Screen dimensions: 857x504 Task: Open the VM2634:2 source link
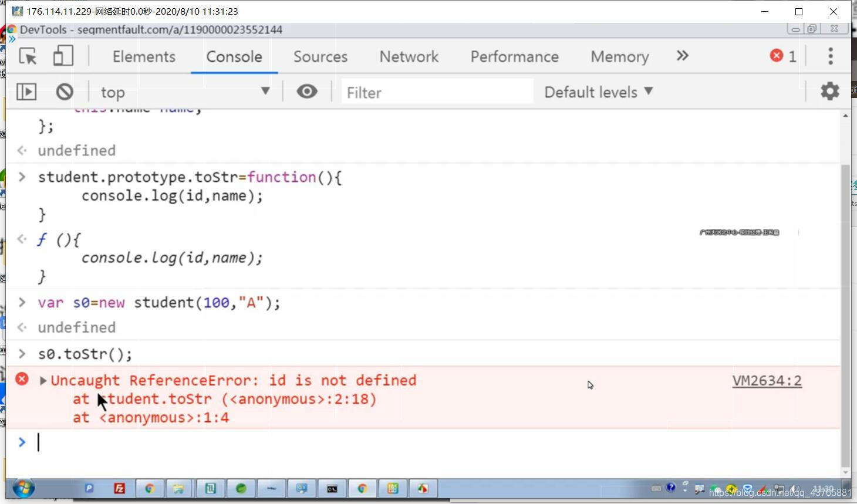(767, 381)
